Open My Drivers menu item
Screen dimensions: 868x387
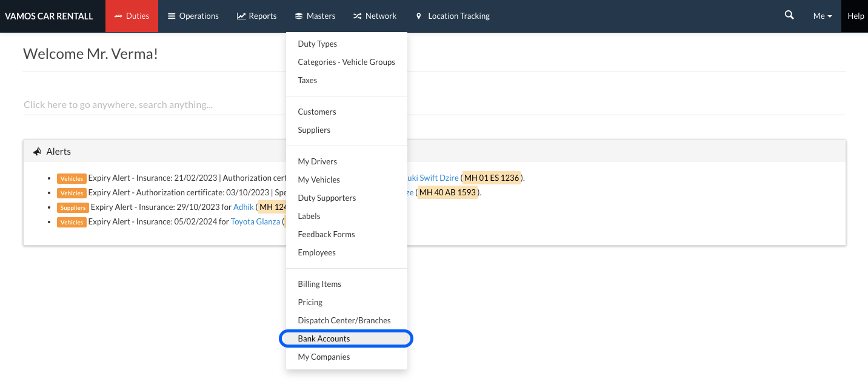pyautogui.click(x=317, y=161)
